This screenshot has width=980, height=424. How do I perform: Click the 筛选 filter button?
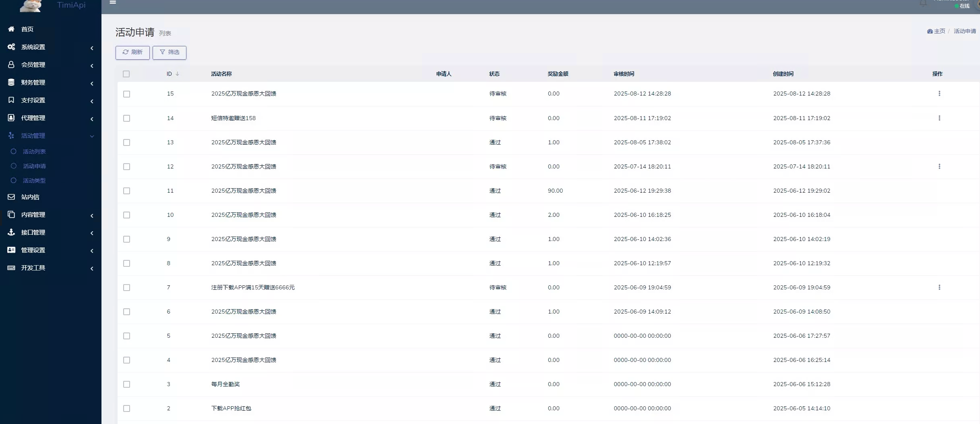170,52
